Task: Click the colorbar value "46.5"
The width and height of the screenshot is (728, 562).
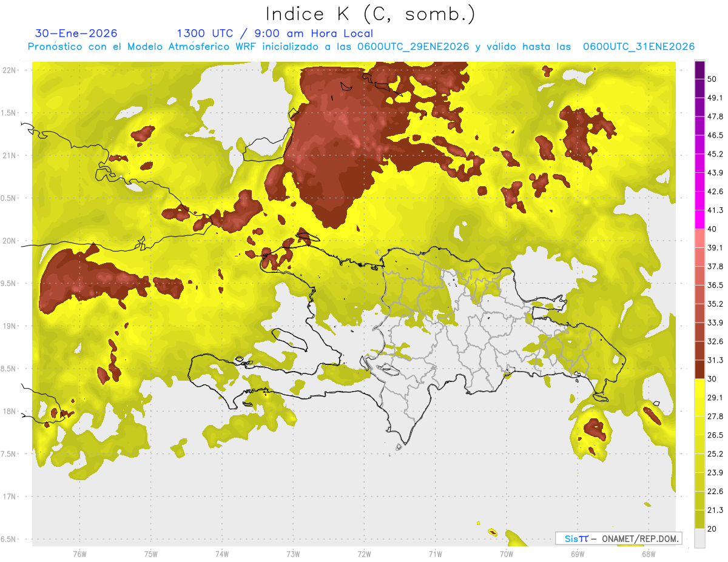Action: click(715, 135)
